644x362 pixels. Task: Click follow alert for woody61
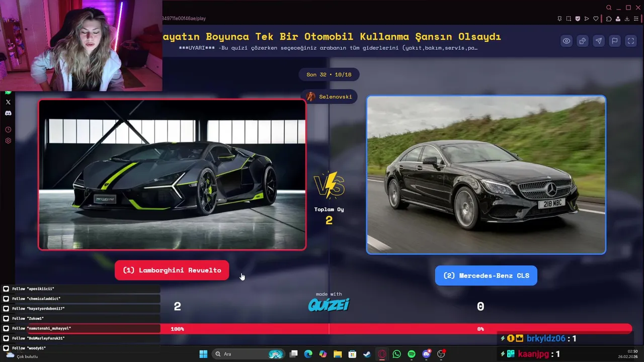pos(80,348)
